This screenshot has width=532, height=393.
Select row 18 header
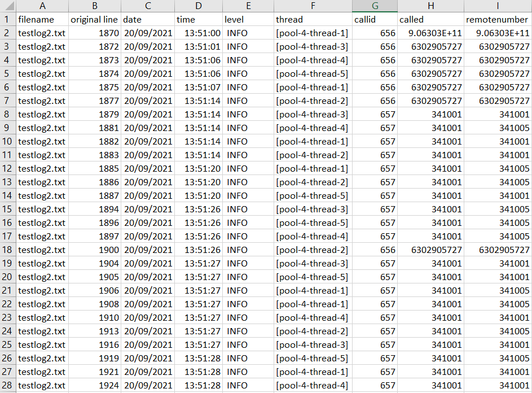click(8, 250)
